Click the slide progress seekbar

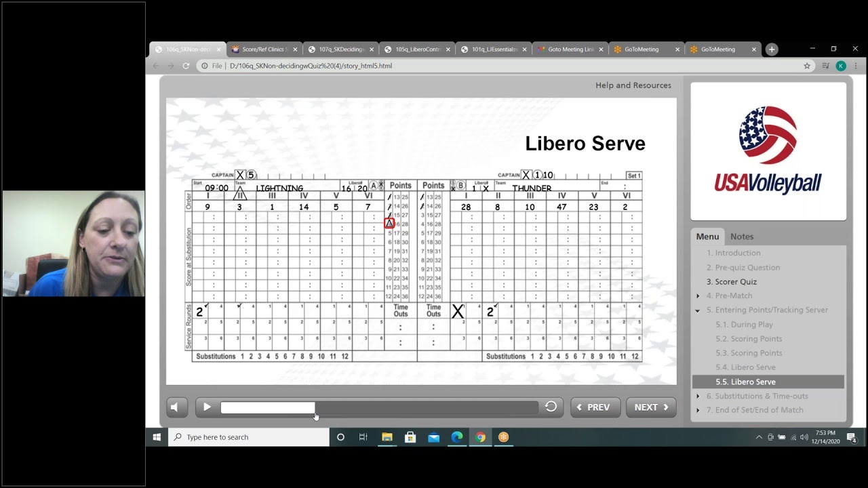click(379, 407)
